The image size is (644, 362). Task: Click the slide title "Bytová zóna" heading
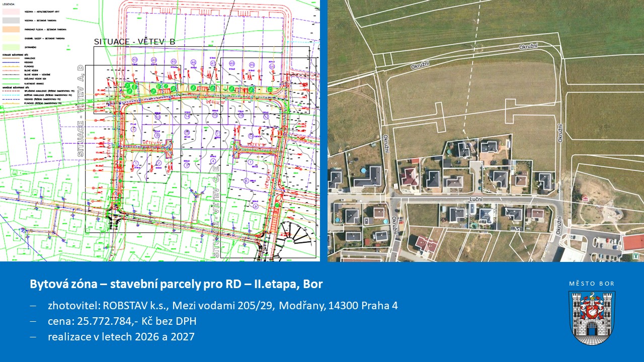(176, 284)
